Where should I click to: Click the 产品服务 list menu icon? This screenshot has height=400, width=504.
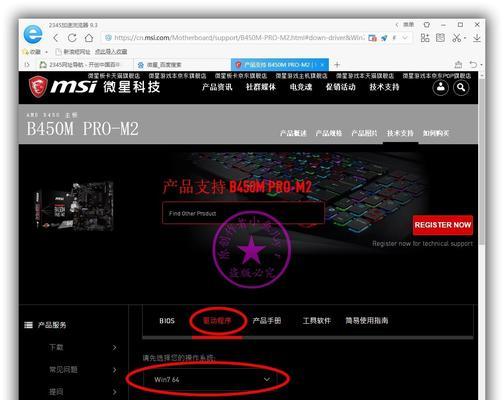[29, 325]
